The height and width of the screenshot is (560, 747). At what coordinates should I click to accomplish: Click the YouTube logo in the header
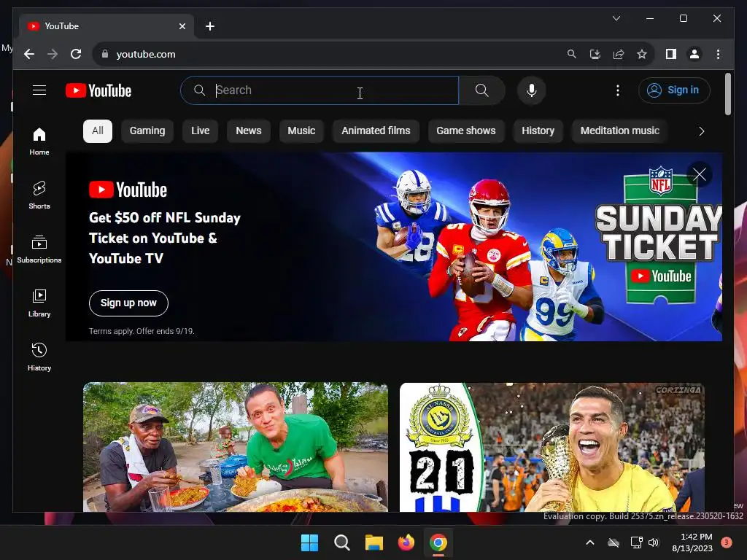pyautogui.click(x=98, y=90)
